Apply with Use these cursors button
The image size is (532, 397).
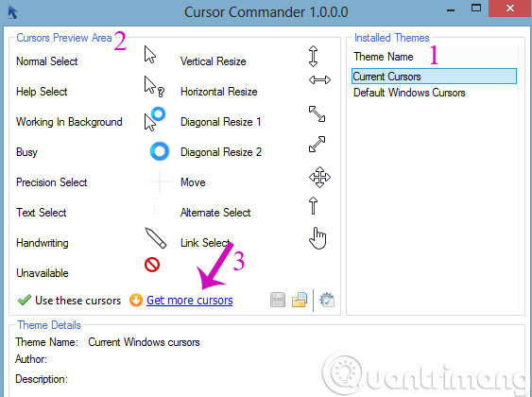coord(69,301)
